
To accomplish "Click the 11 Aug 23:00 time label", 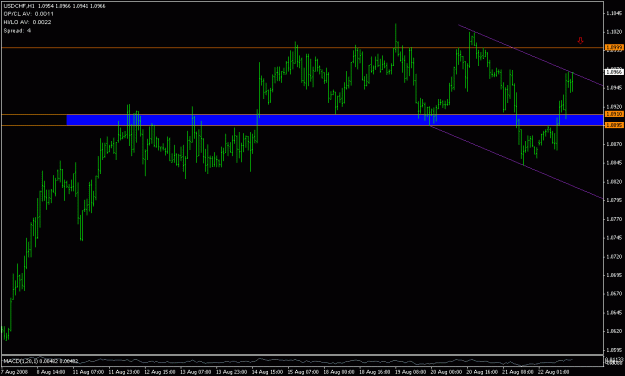I will pos(124,372).
